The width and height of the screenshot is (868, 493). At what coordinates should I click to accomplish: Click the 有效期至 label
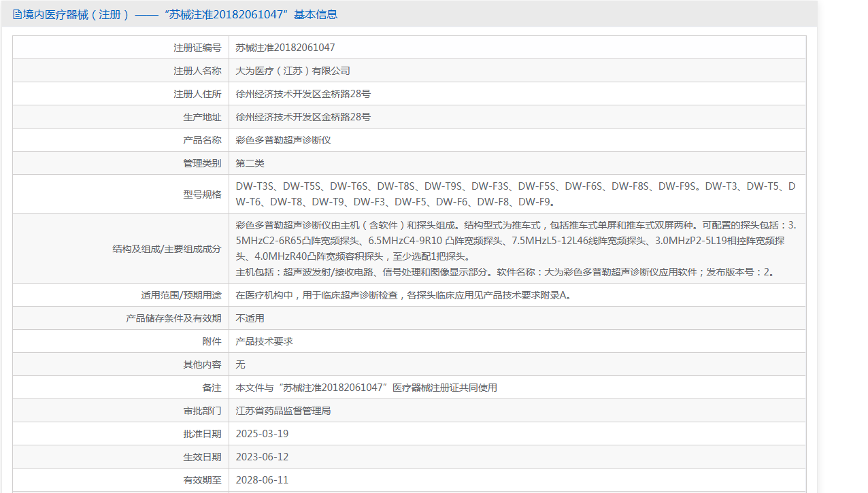coord(202,480)
